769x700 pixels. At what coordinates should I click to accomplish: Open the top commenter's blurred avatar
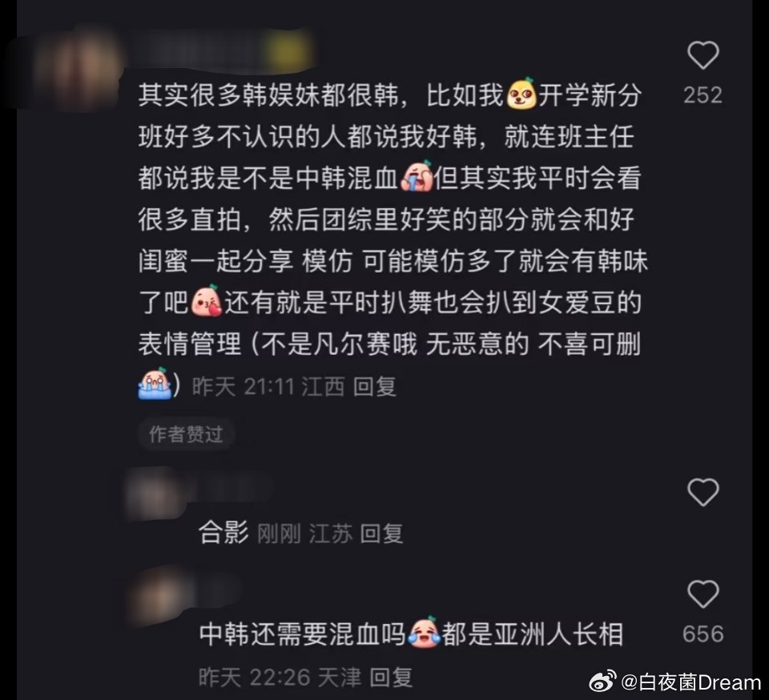coord(78,69)
